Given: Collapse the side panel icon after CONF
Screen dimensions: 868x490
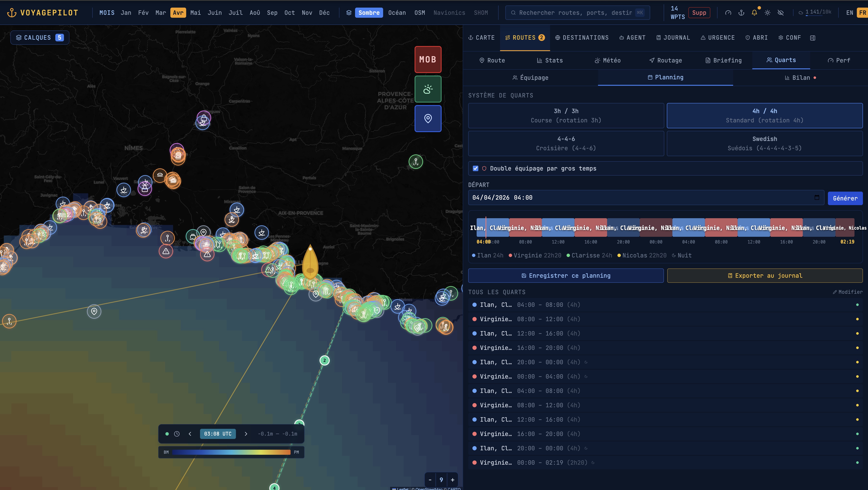Looking at the screenshot, I should pyautogui.click(x=812, y=38).
